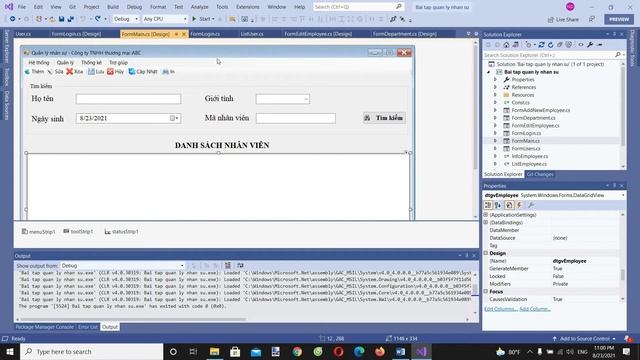Select toolStrip1 in component tray
This screenshot has height=360, width=640.
[78, 231]
